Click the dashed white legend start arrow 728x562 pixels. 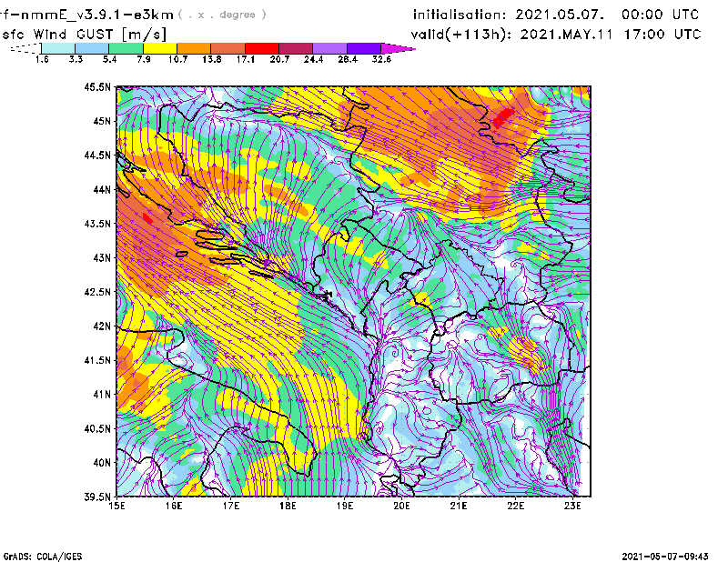point(25,48)
